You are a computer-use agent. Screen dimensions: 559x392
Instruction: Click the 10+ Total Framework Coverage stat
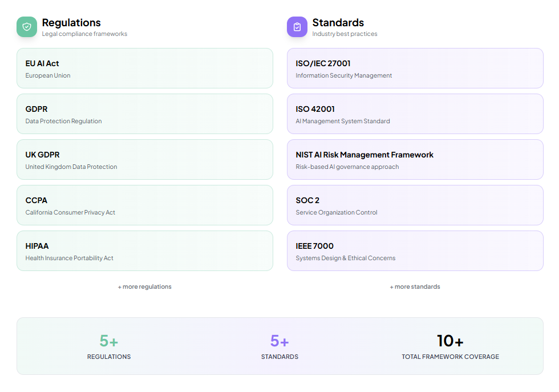pyautogui.click(x=450, y=341)
